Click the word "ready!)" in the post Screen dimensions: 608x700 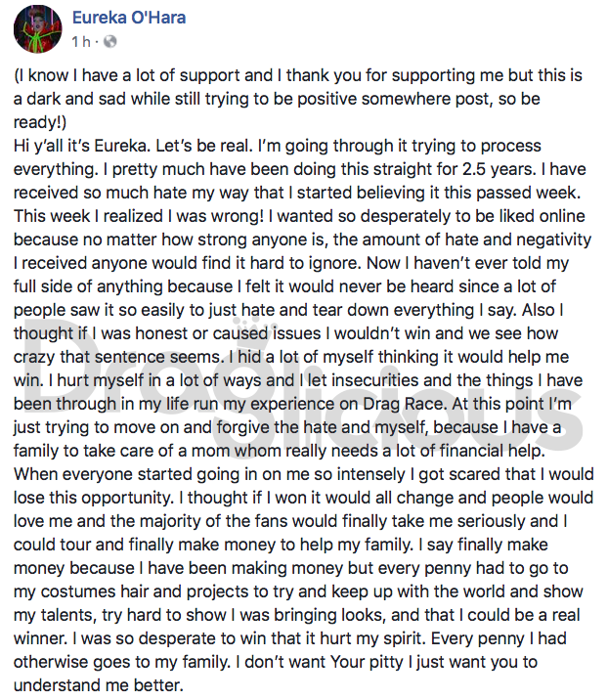[x=40, y=122]
